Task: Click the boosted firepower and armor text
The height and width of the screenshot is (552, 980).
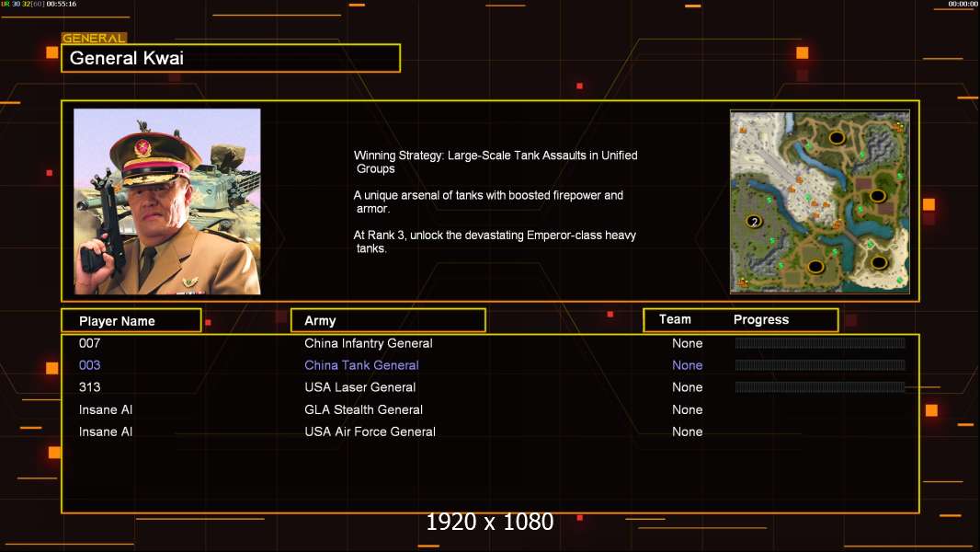Action: click(x=488, y=201)
